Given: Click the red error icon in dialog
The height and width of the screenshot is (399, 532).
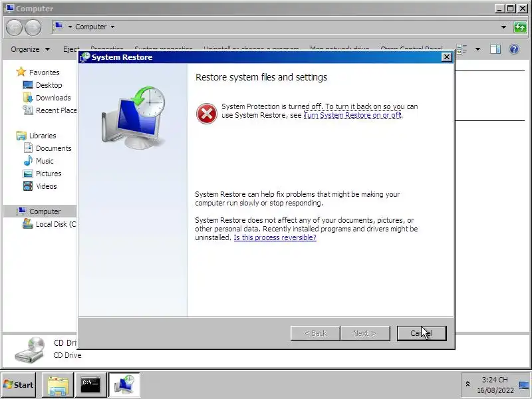Looking at the screenshot, I should (x=206, y=113).
